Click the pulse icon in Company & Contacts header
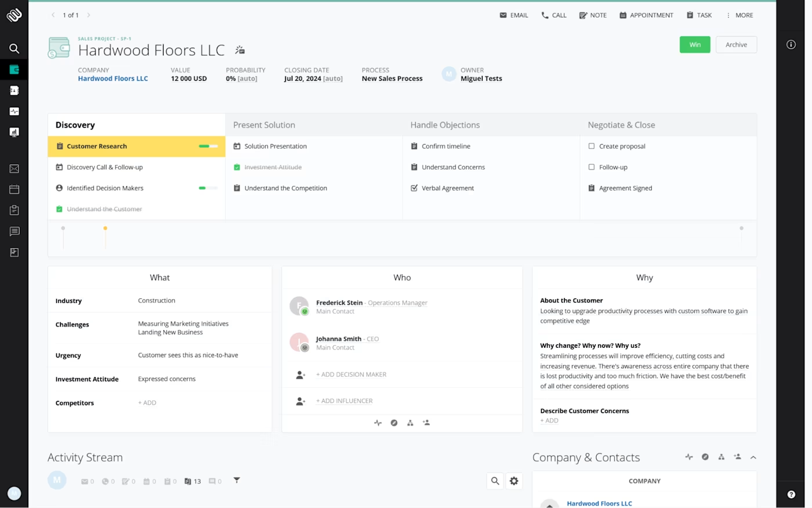Image resolution: width=812 pixels, height=508 pixels. point(689,457)
